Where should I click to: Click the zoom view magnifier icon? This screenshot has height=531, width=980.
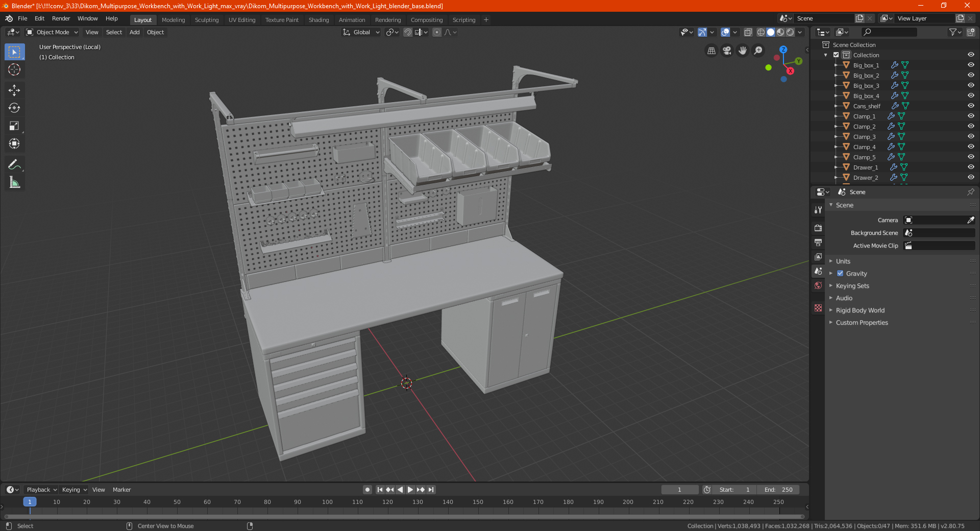pos(758,51)
